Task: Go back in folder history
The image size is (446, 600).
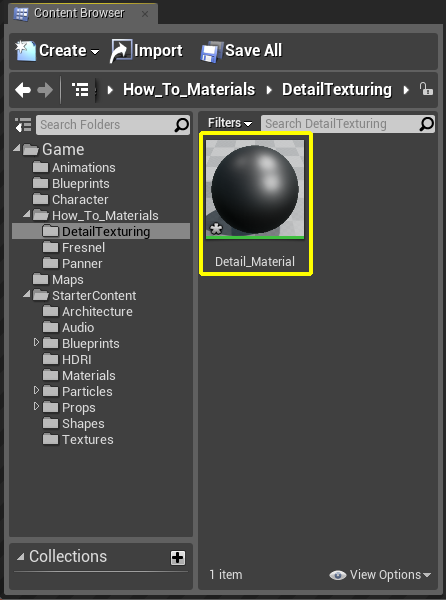Action: click(23, 90)
